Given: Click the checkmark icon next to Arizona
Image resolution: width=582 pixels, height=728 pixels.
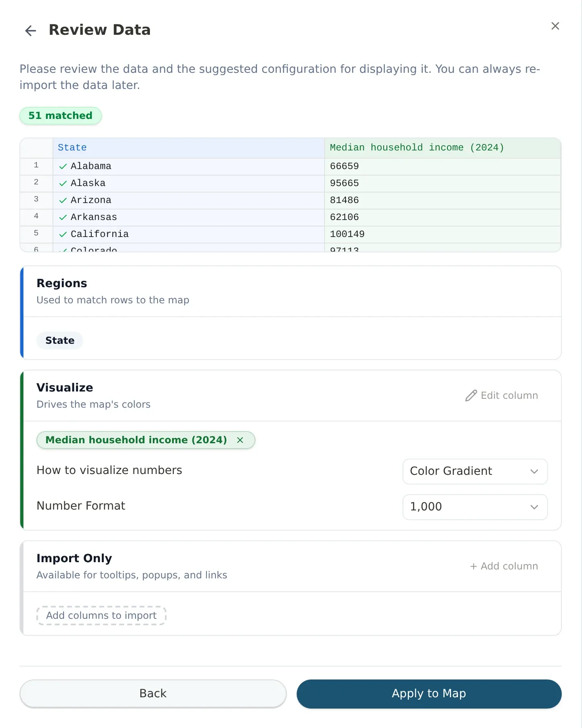Looking at the screenshot, I should tap(63, 200).
